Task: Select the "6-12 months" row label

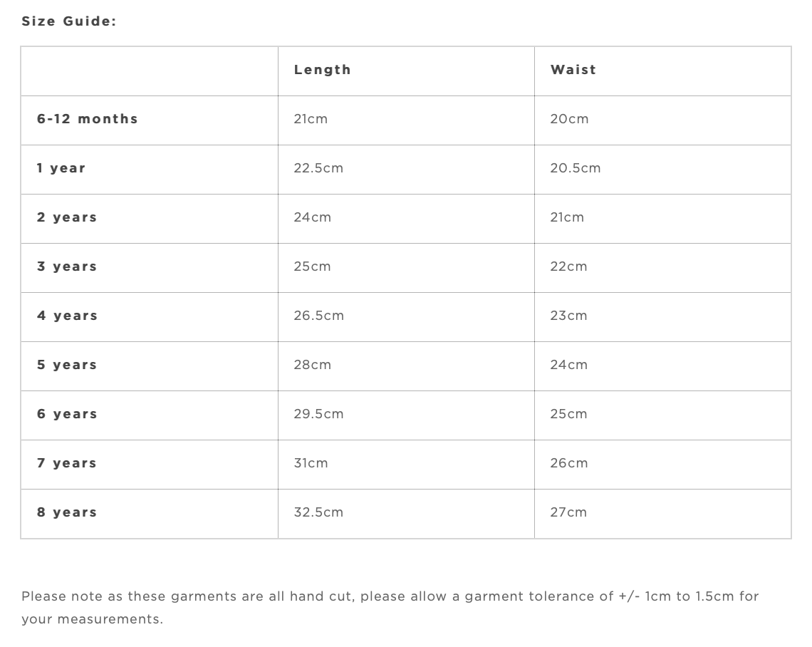Action: [87, 119]
